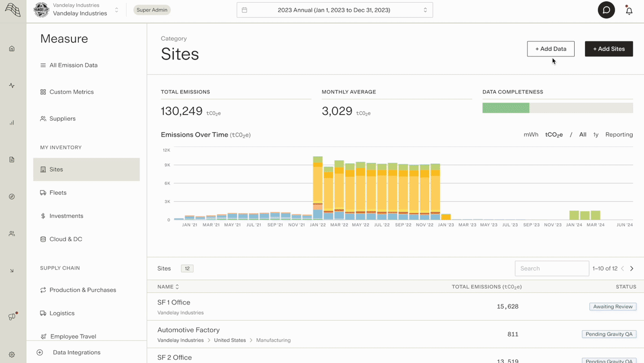Open settings gear icon at bottom left
The image size is (644, 363).
pos(12,354)
